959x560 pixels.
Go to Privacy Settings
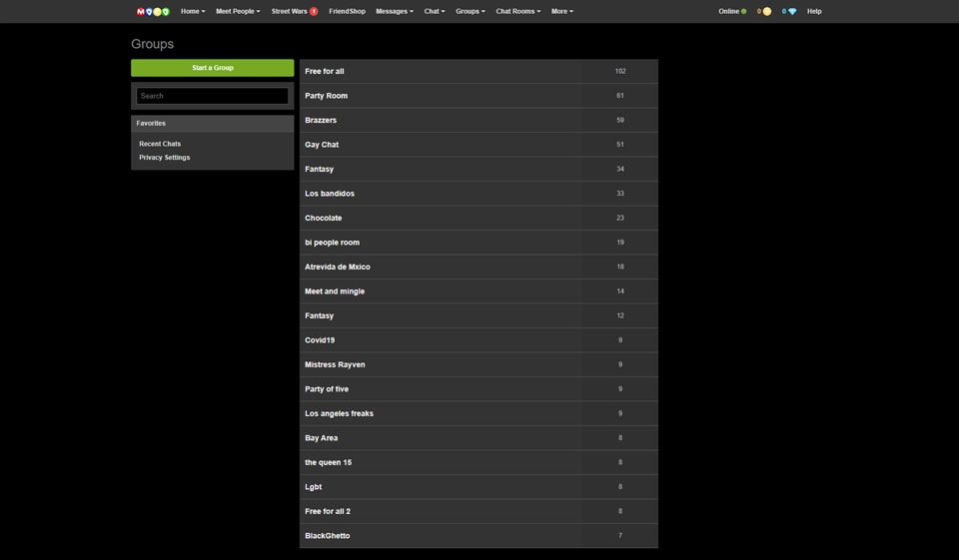(164, 158)
